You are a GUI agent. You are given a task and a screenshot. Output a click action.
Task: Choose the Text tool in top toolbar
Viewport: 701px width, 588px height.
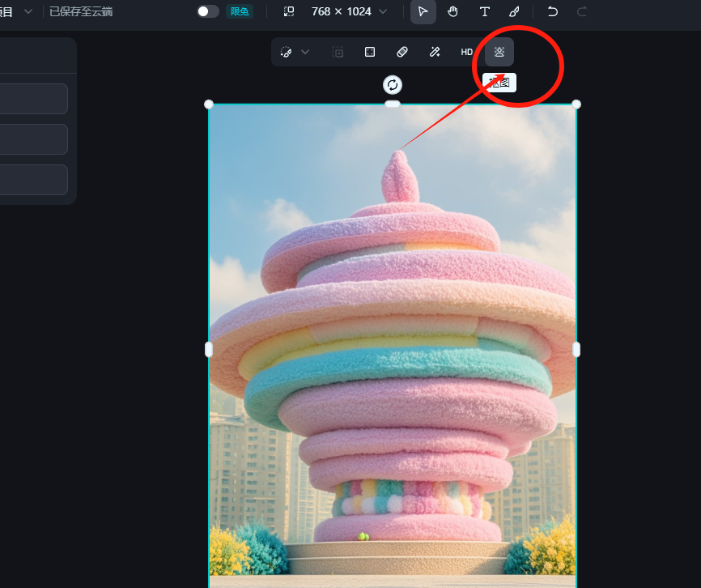(x=484, y=11)
